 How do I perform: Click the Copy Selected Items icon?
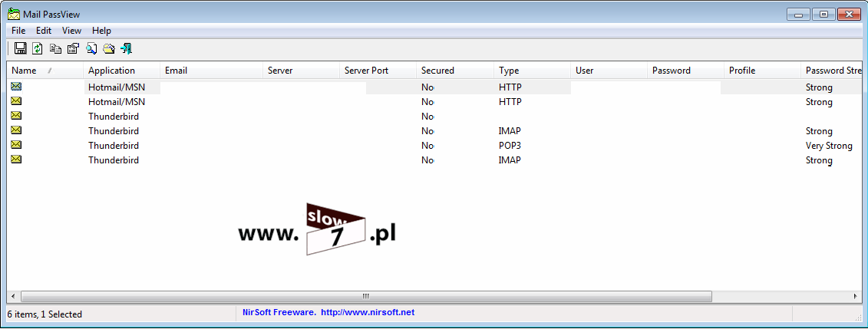[x=55, y=48]
